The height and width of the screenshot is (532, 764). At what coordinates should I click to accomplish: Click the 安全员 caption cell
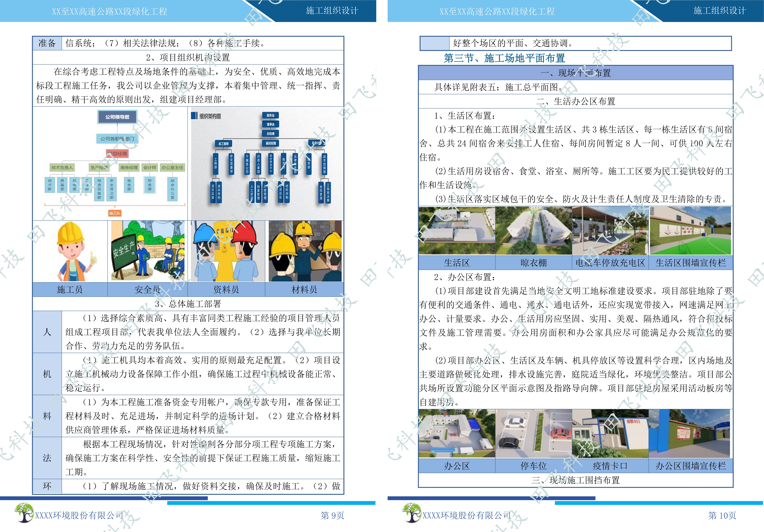148,290
